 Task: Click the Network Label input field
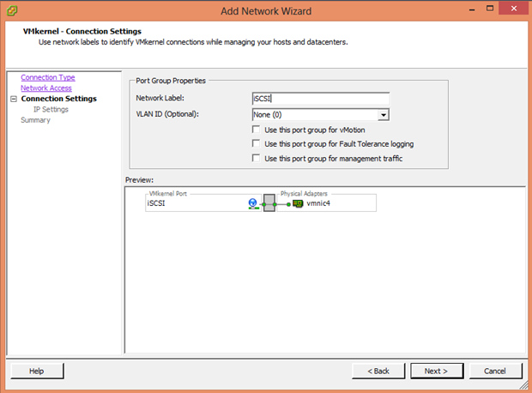[x=321, y=99]
